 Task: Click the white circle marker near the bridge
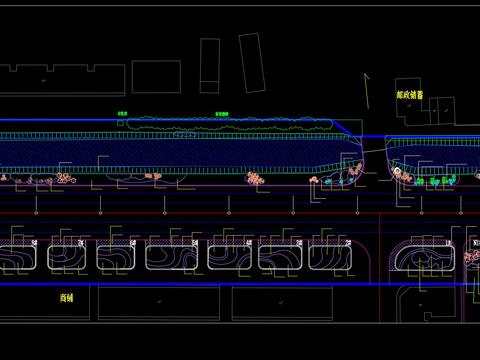point(397,171)
